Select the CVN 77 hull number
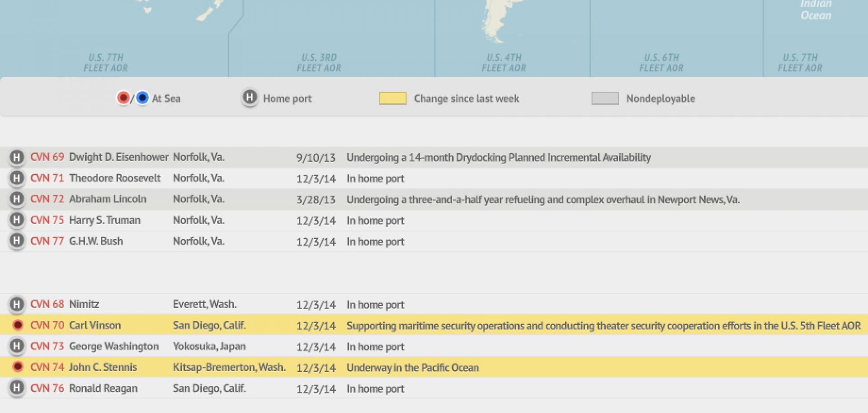 [x=47, y=241]
